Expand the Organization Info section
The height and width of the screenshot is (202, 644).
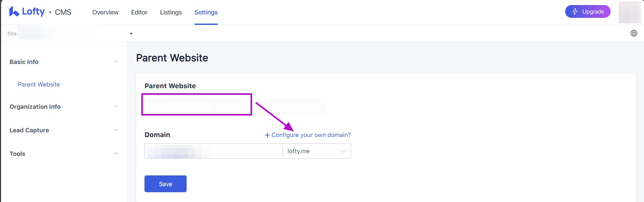coord(116,107)
